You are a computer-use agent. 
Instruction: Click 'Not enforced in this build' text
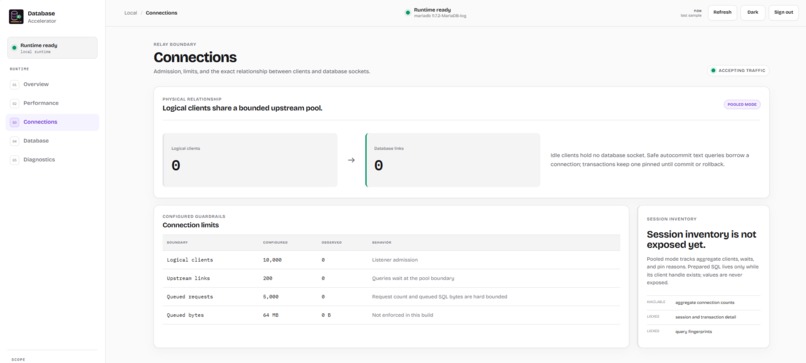pyautogui.click(x=402, y=315)
